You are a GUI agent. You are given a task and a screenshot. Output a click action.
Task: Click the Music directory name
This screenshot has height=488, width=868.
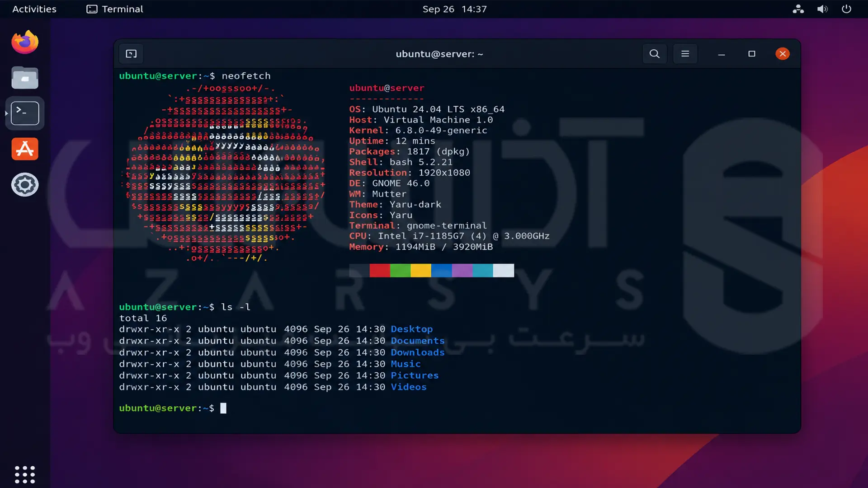tap(406, 364)
